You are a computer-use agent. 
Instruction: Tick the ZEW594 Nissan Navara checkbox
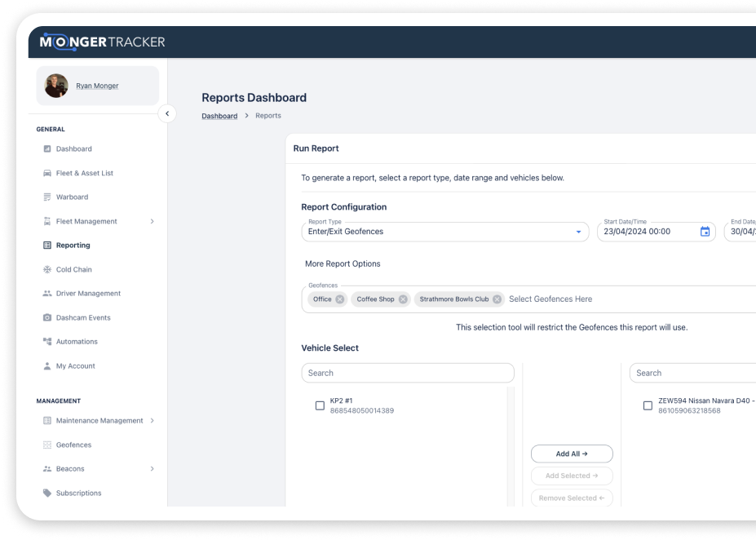tap(648, 405)
